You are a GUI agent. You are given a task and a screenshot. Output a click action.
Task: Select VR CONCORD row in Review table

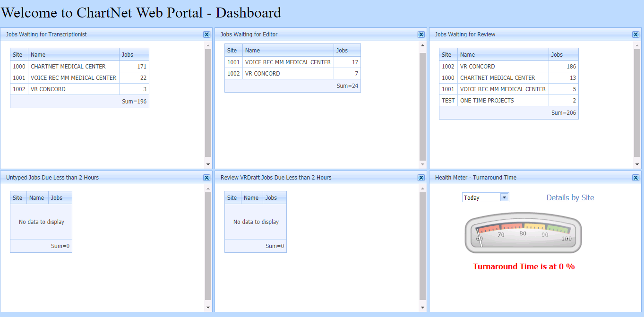click(x=509, y=67)
